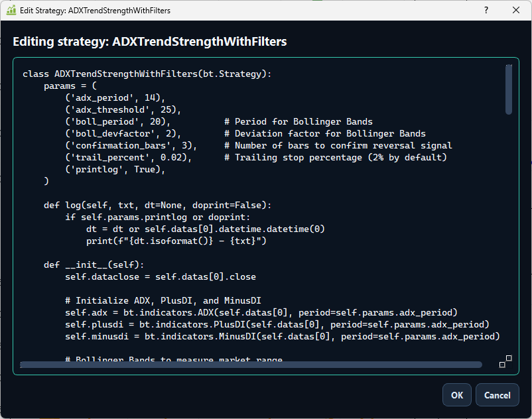The width and height of the screenshot is (532, 419).
Task: Click the 'self.plusdi = bt.indicators.PlusDI' line
Action: tap(277, 325)
